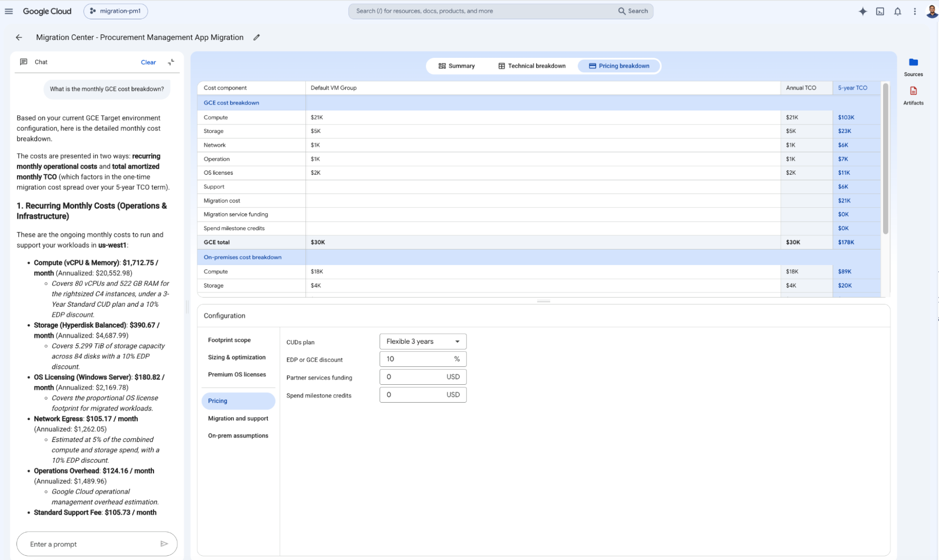
Task: Click the Google Cloud logo
Action: (x=47, y=11)
